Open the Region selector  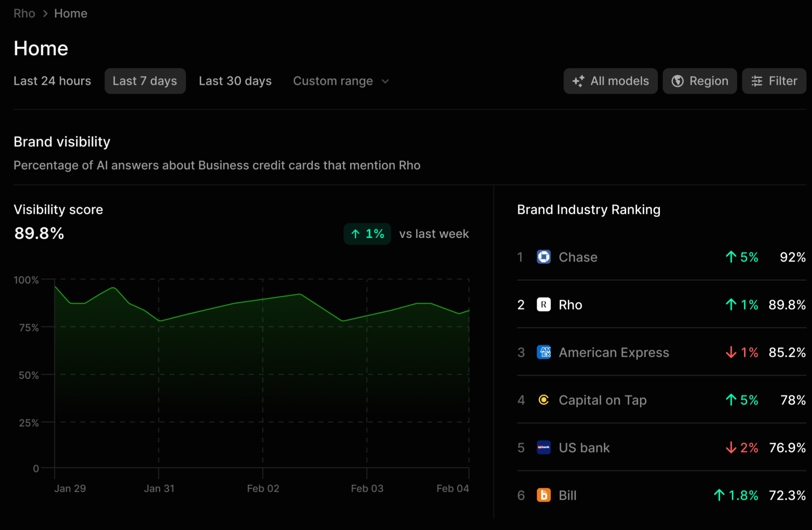click(x=699, y=81)
